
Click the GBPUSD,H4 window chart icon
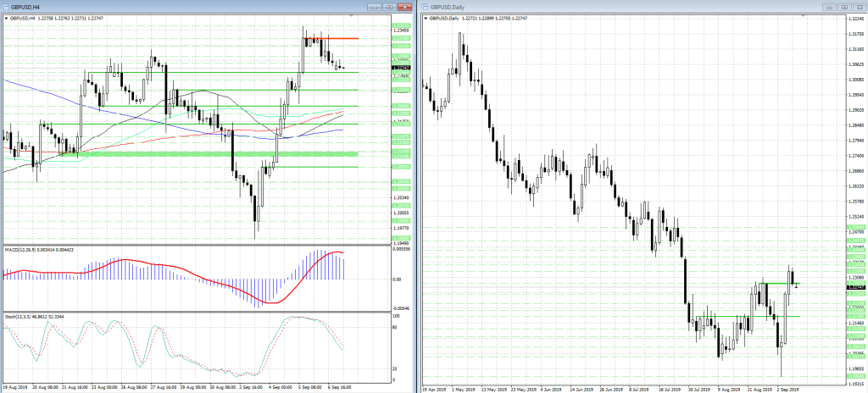click(6, 7)
